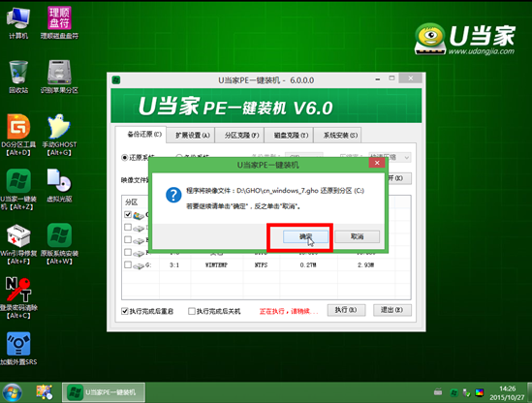Toggle the second partition row checkbox
Screen dimensions: 532x403
tap(128, 227)
